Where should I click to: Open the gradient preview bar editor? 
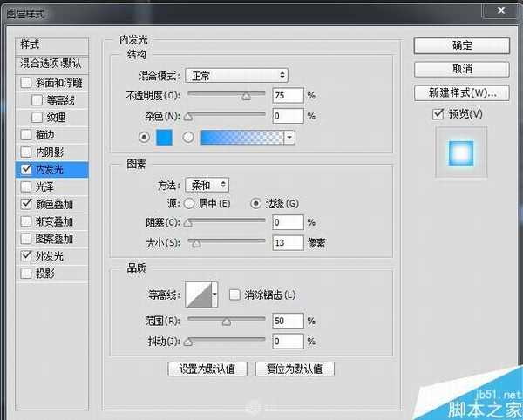click(x=241, y=137)
